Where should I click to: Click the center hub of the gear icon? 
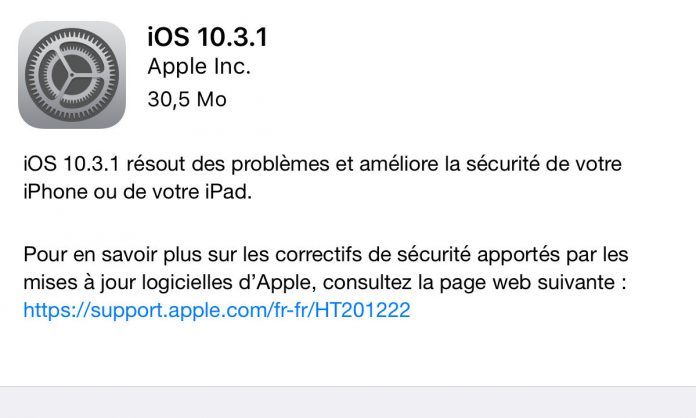pos(71,75)
